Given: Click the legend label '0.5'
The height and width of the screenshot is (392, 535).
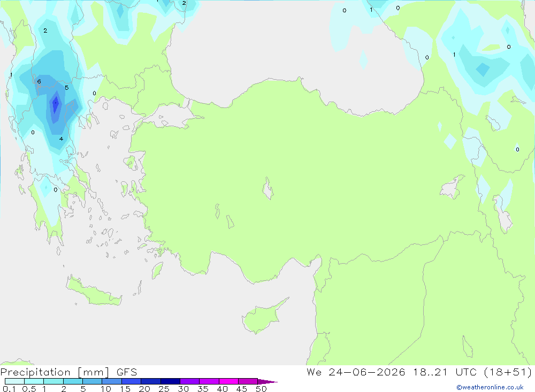Looking at the screenshot, I should 29,389.
